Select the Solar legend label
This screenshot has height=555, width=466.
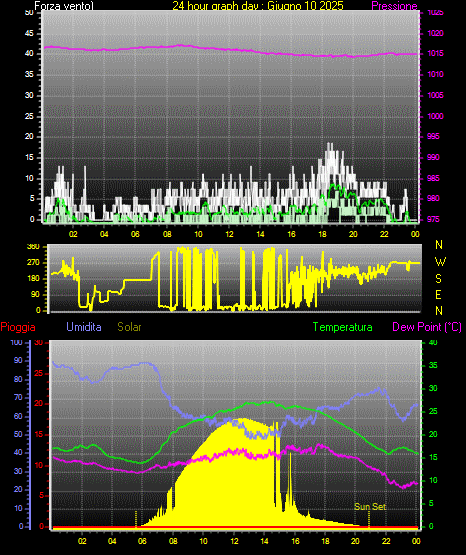click(130, 327)
